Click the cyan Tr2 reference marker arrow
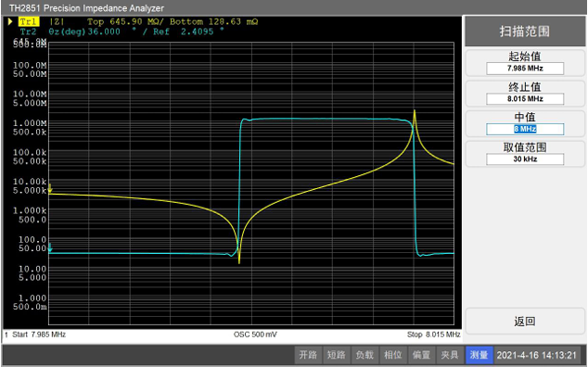Image resolution: width=588 pixels, height=367 pixels. click(x=50, y=247)
